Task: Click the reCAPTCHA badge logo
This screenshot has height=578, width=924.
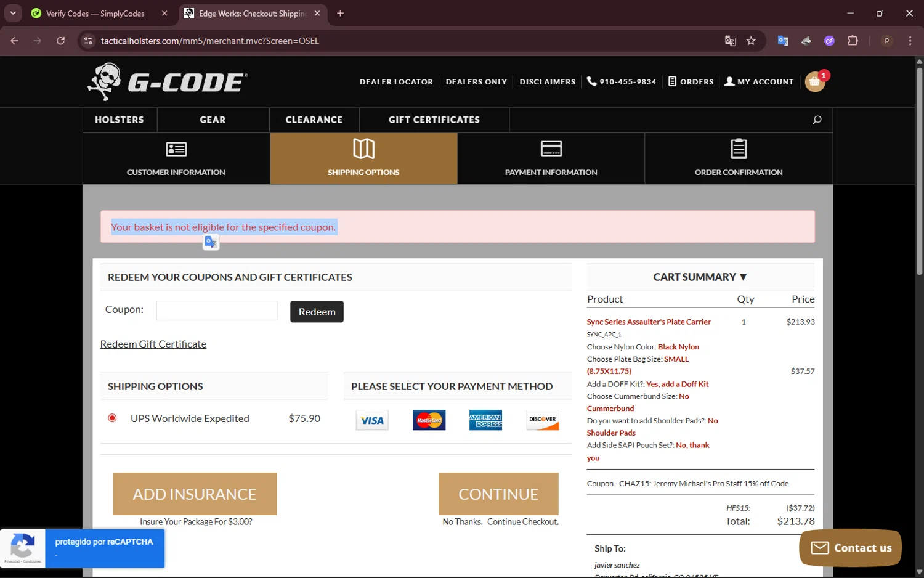Action: (x=23, y=547)
